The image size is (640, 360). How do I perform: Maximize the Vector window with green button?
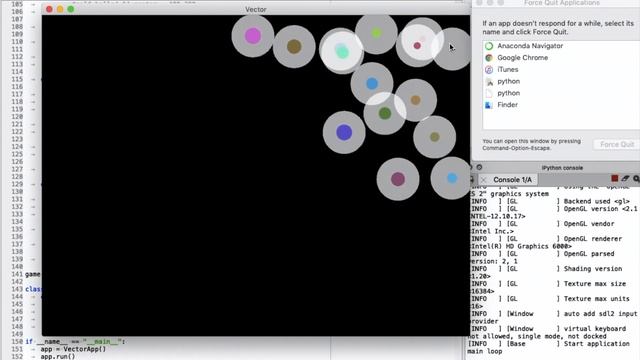(71, 9)
